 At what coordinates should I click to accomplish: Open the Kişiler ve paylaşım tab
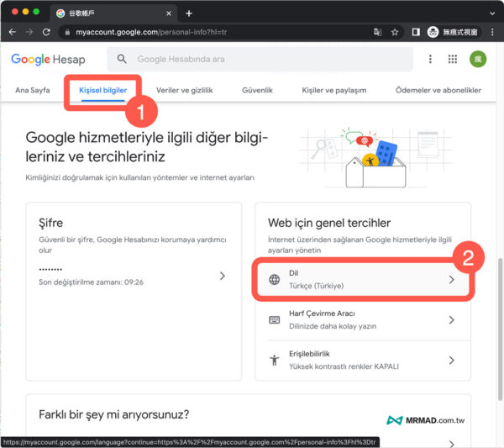click(334, 91)
